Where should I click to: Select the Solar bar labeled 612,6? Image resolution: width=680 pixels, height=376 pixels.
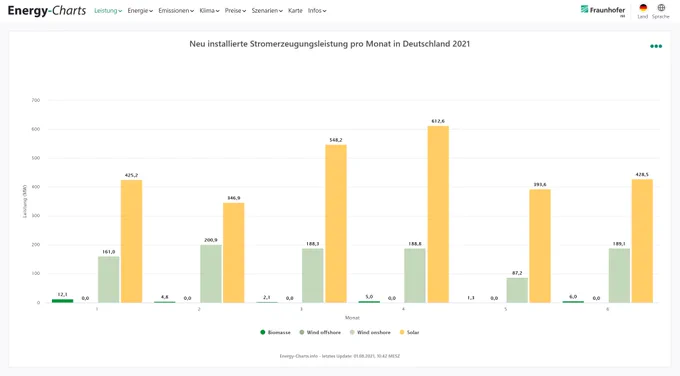pyautogui.click(x=438, y=214)
